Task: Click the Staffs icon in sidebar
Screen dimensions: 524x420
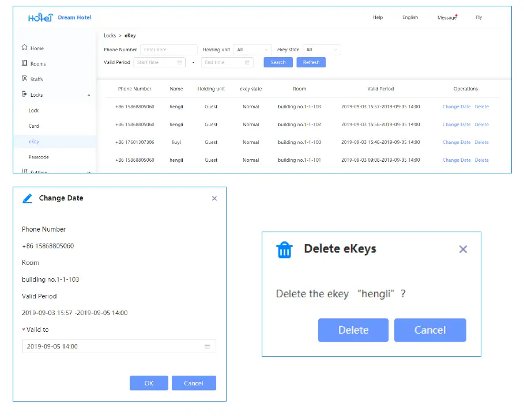Action: tap(24, 79)
